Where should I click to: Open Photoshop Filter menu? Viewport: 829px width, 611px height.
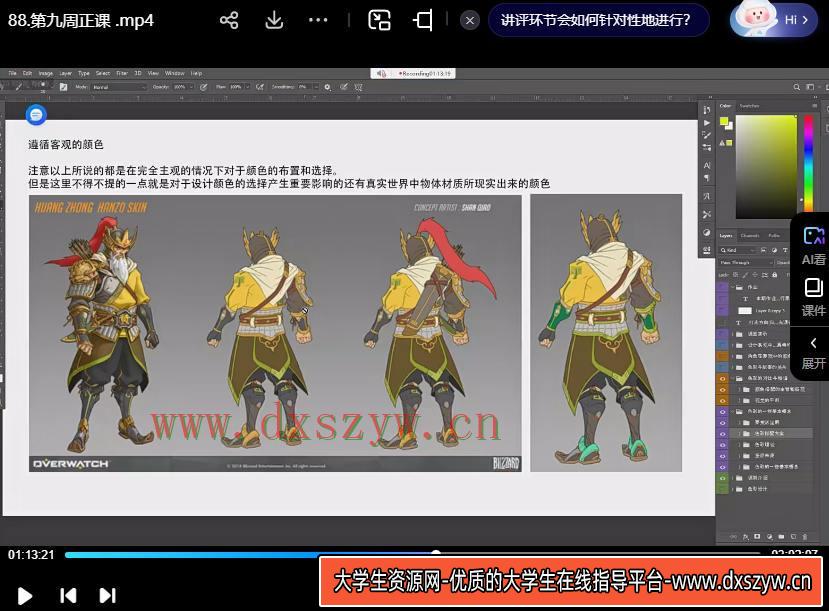pyautogui.click(x=122, y=73)
